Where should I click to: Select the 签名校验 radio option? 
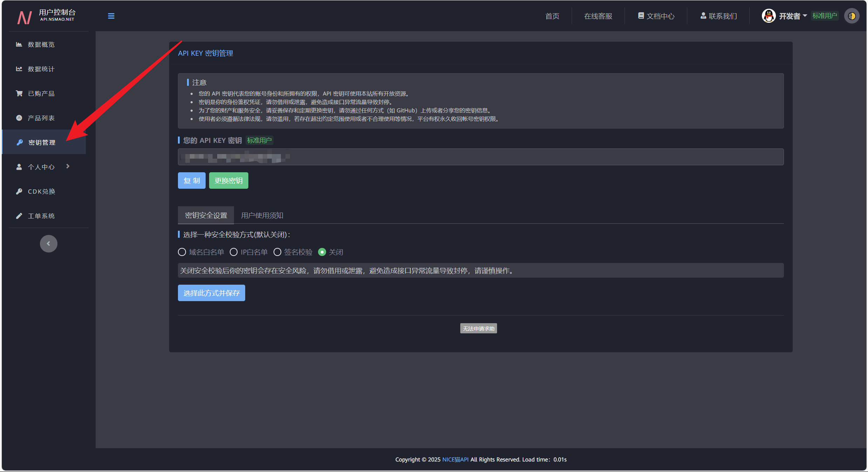(x=277, y=252)
